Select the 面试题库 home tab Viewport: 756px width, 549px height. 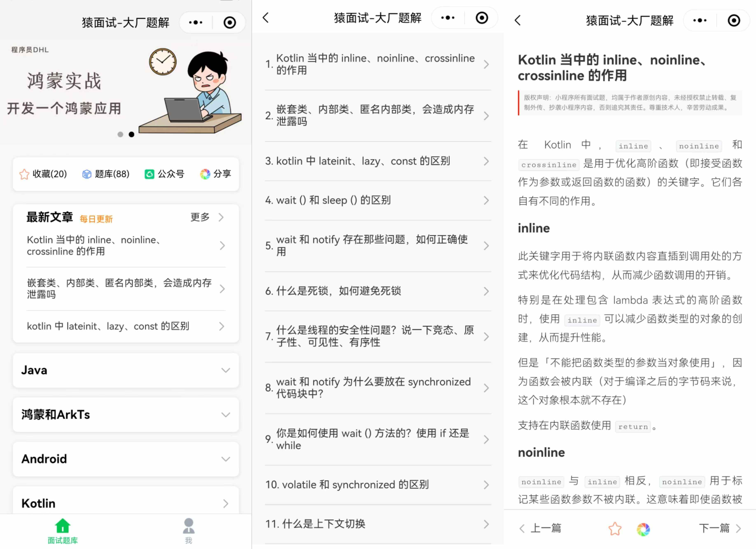(x=63, y=531)
